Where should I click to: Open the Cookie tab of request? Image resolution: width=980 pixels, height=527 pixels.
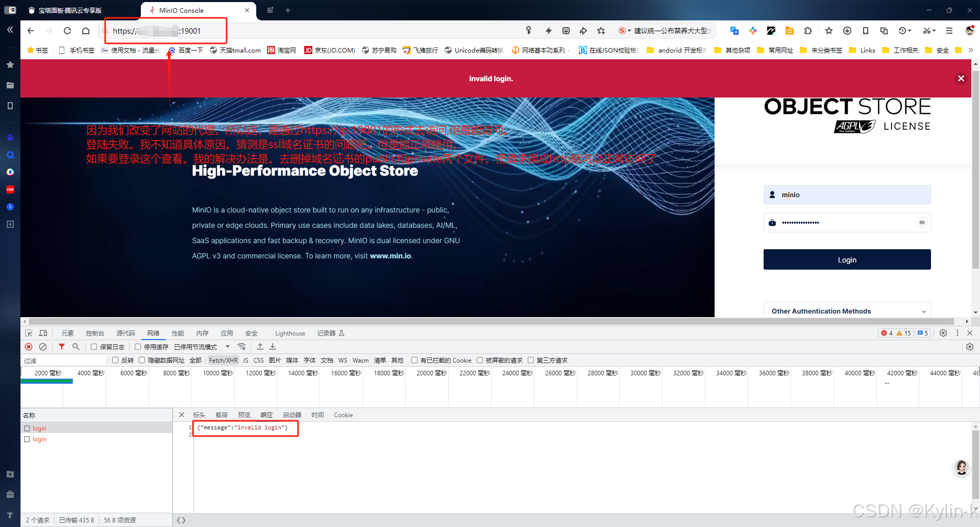[x=343, y=415]
